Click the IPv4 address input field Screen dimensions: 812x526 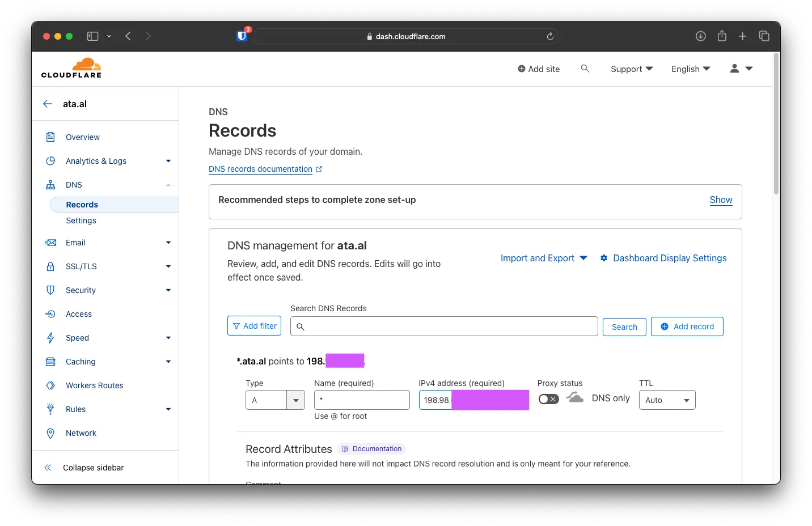point(474,400)
